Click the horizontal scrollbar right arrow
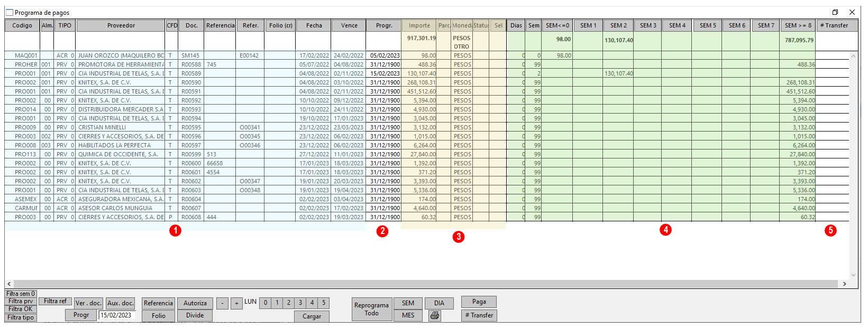This screenshot has width=868, height=328. [844, 284]
